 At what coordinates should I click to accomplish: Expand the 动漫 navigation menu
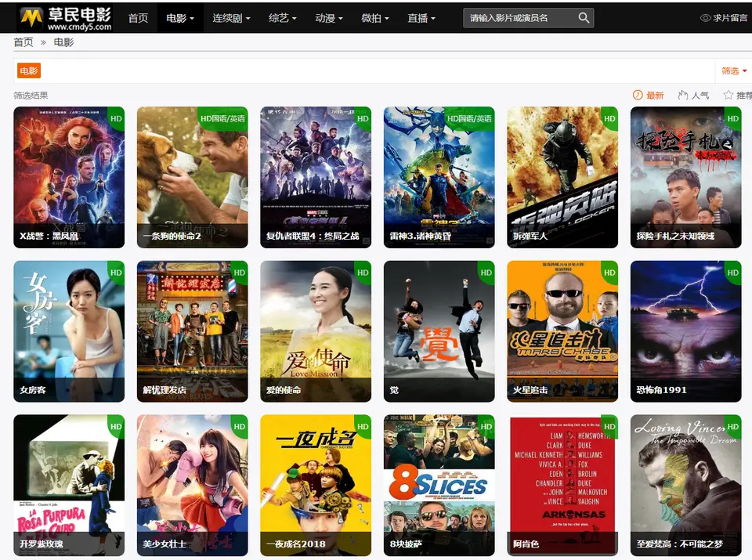coord(329,18)
